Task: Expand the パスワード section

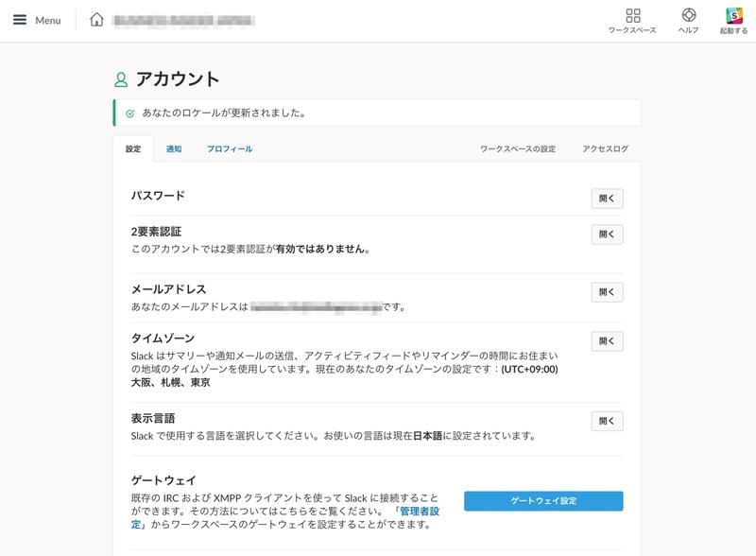Action: 607,199
